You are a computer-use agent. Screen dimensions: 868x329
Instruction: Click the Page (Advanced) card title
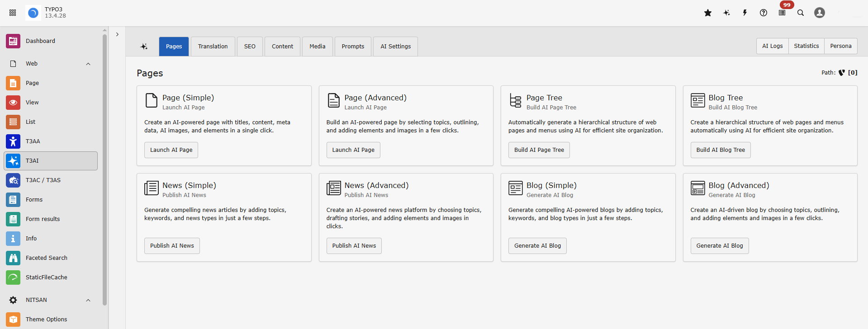point(375,98)
